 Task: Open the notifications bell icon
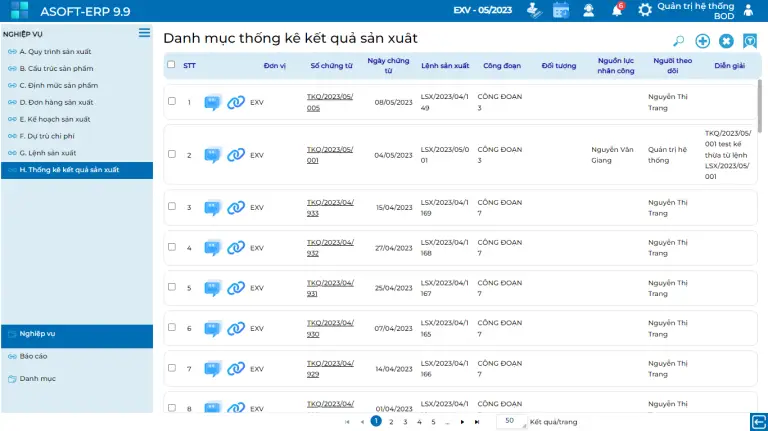617,10
